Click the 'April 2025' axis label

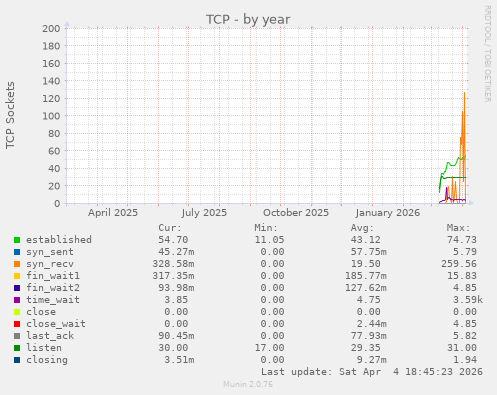tap(113, 213)
